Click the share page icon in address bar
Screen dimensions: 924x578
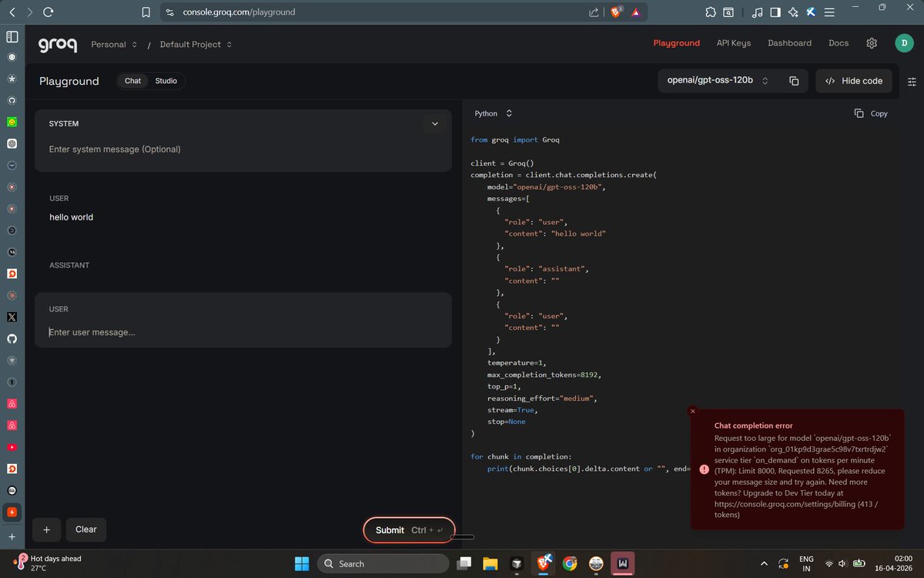594,12
